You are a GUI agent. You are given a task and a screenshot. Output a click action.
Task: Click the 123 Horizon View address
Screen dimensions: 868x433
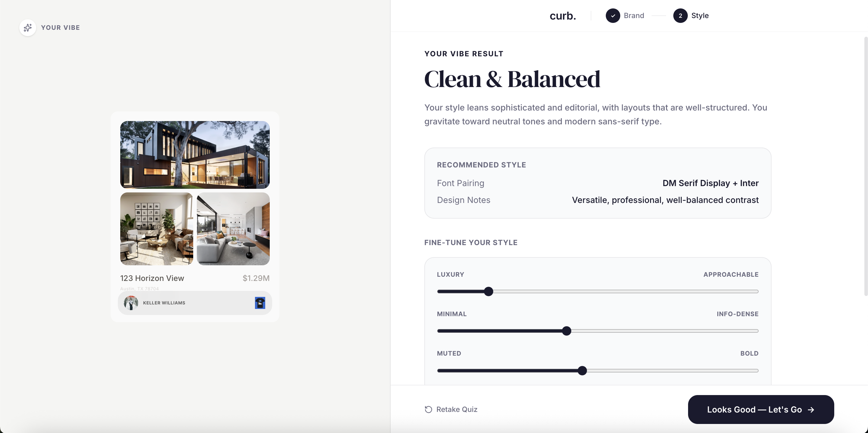click(152, 278)
